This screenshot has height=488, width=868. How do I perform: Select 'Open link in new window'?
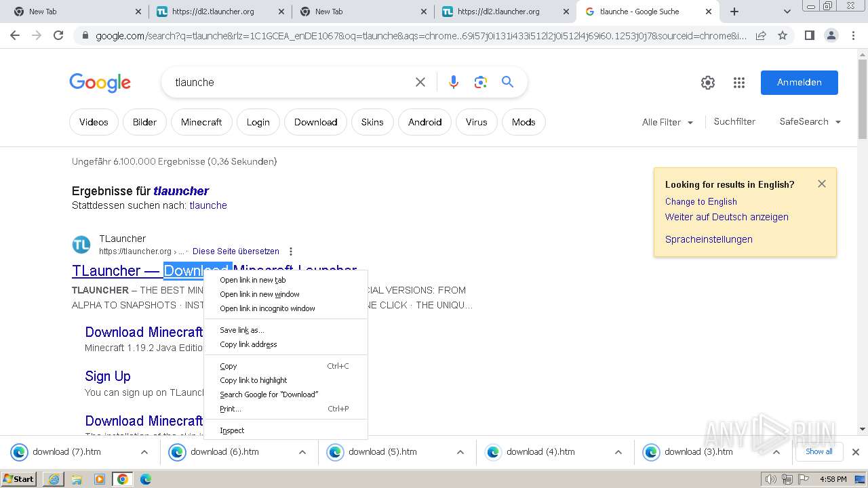tap(285, 294)
